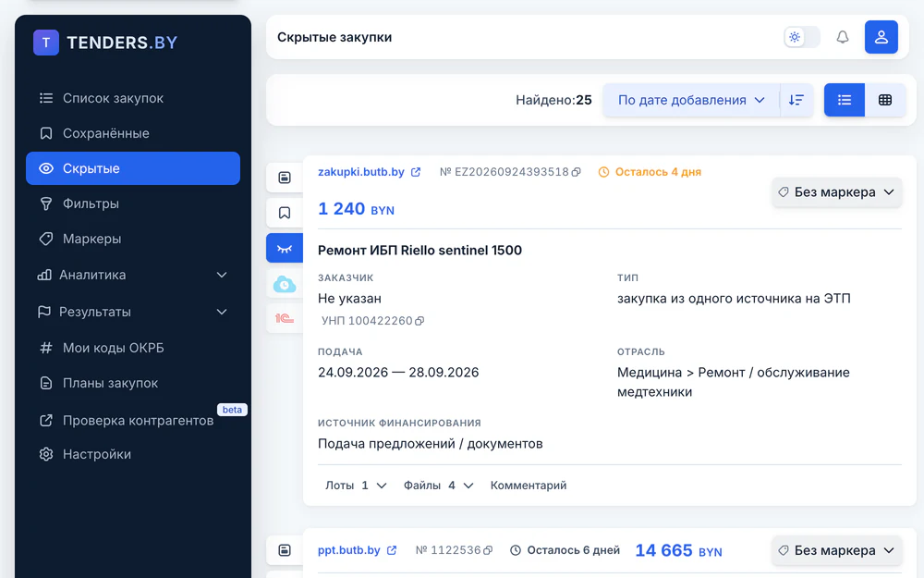Image resolution: width=924 pixels, height=578 pixels.
Task: Click the TENDERS.BY logo icon
Action: point(46,43)
